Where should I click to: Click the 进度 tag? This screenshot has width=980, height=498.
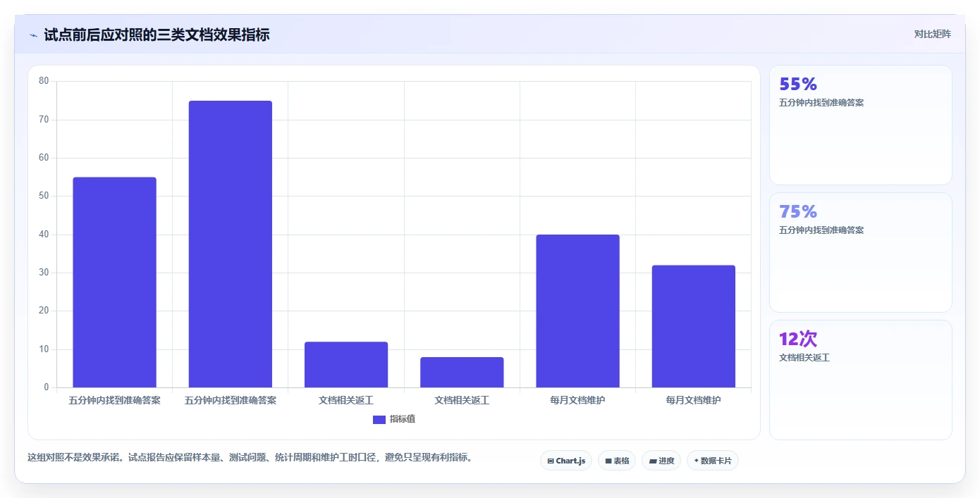coord(661,461)
